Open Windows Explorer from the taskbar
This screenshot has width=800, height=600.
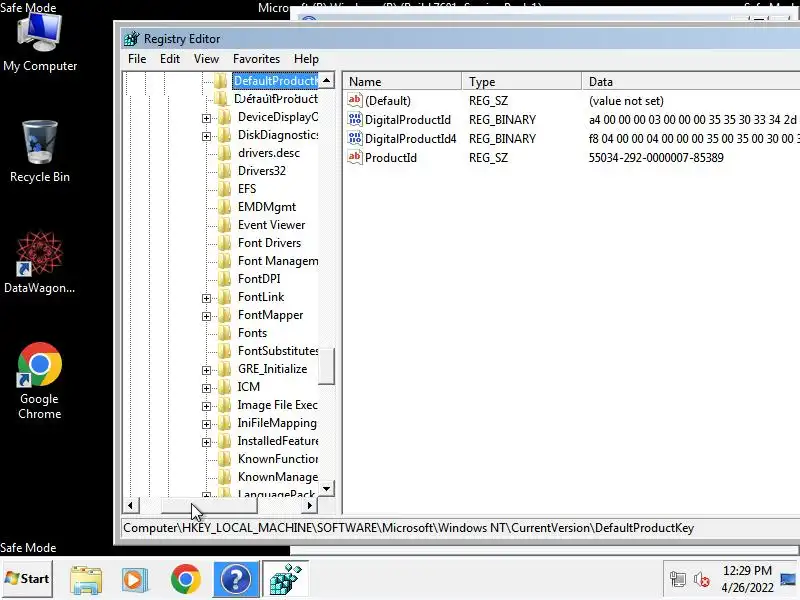tap(86, 579)
